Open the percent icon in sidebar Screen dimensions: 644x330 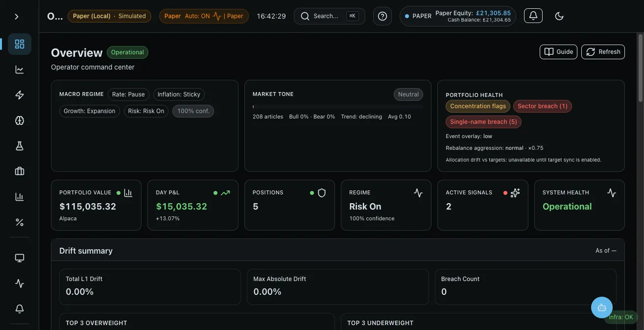20,222
